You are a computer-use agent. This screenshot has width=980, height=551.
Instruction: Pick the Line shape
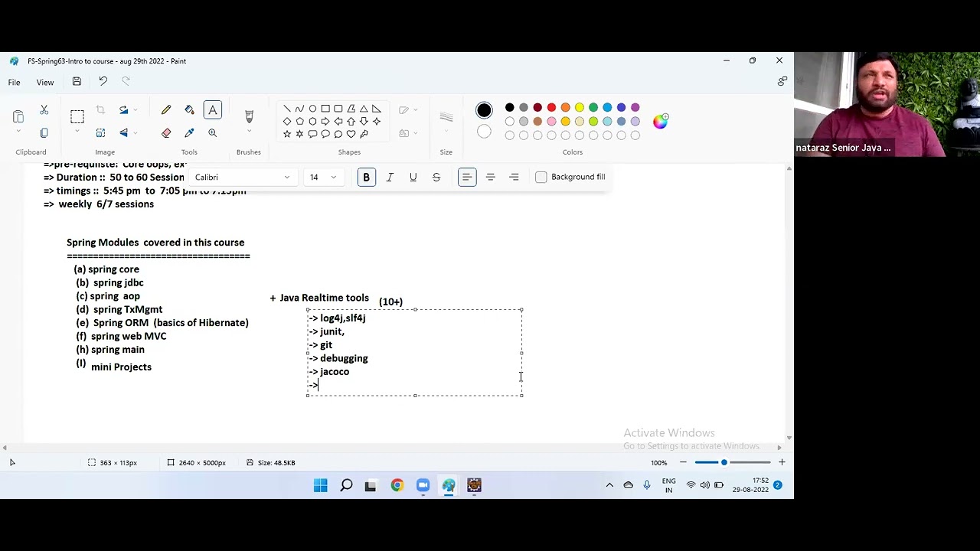coord(286,109)
